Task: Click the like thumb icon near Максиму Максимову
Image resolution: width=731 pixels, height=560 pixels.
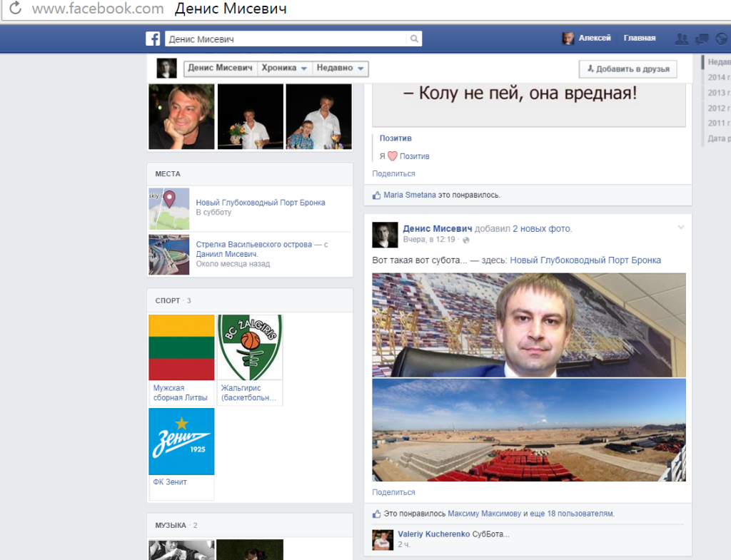Action: tap(377, 514)
